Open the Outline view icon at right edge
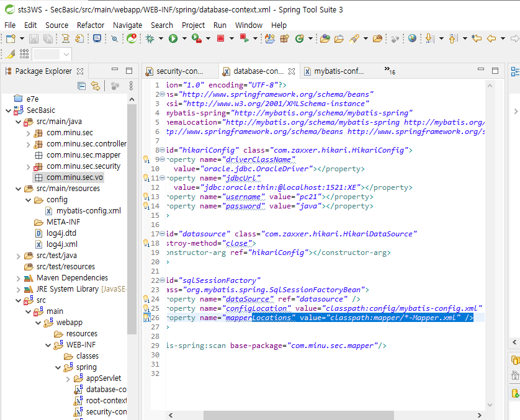This screenshot has width=520, height=420. pos(515,71)
